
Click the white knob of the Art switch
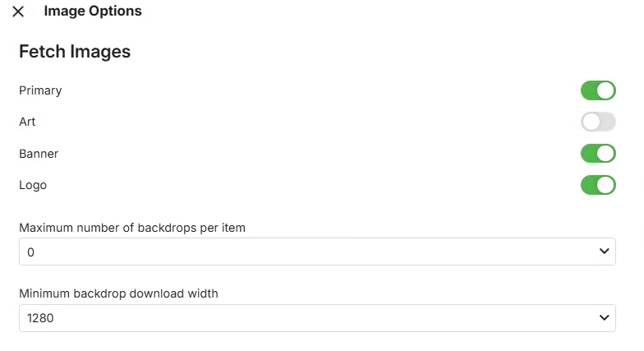tap(591, 122)
